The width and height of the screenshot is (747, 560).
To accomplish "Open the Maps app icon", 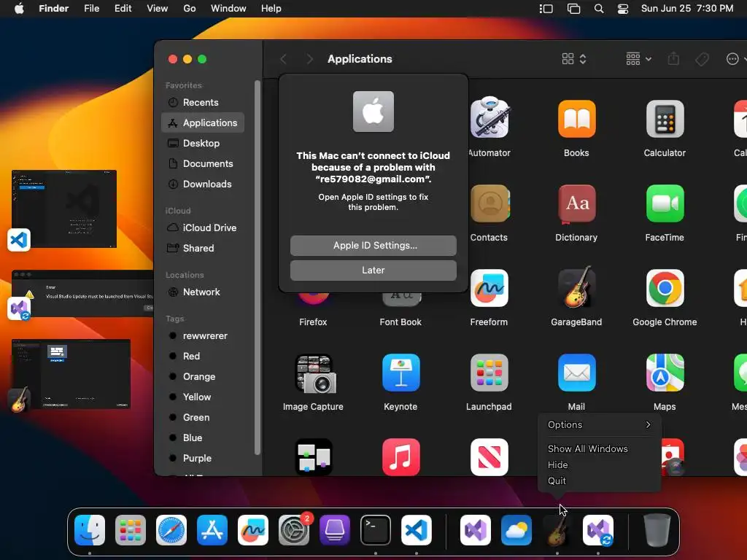I will click(665, 373).
